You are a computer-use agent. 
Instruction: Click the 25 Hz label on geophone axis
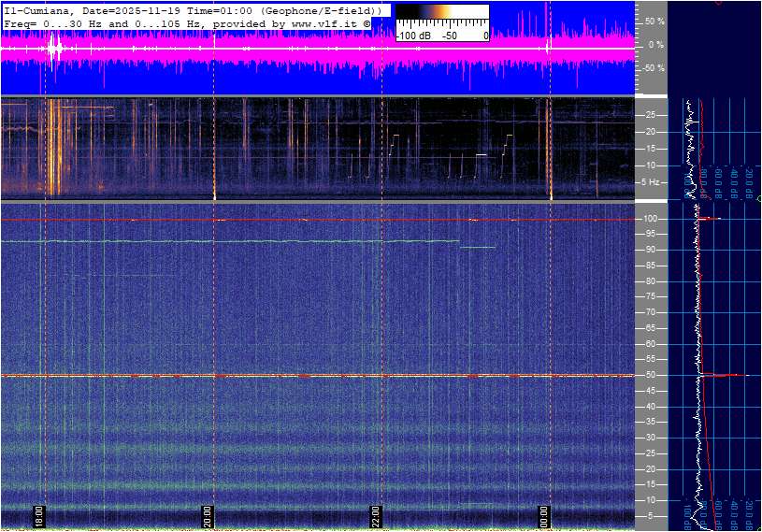[652, 115]
